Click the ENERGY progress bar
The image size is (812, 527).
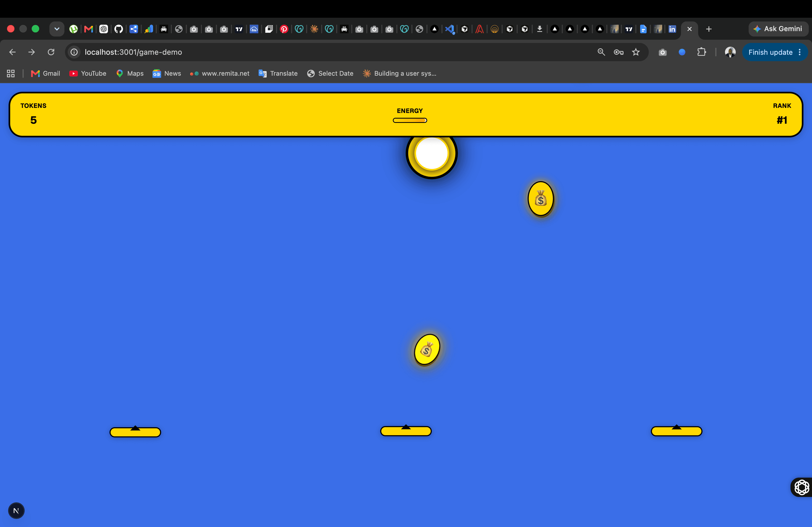pyautogui.click(x=410, y=120)
